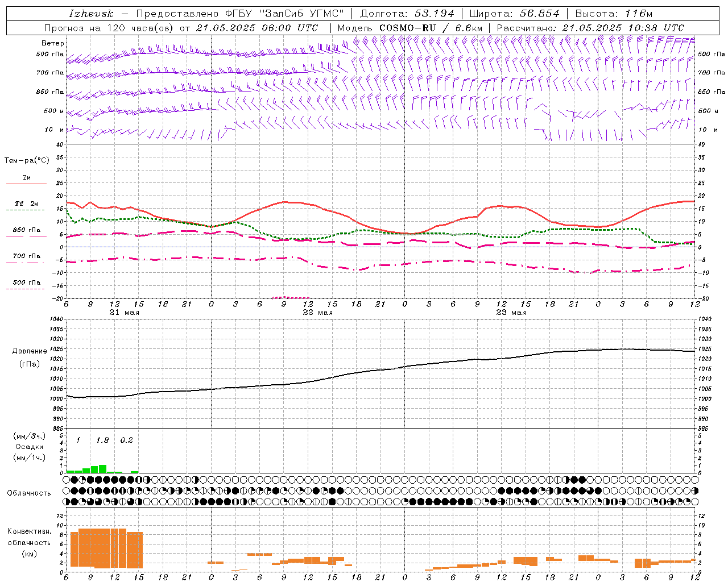The width and height of the screenshot is (728, 582).
Task: Click the "23 мая" date label
Action: click(511, 313)
